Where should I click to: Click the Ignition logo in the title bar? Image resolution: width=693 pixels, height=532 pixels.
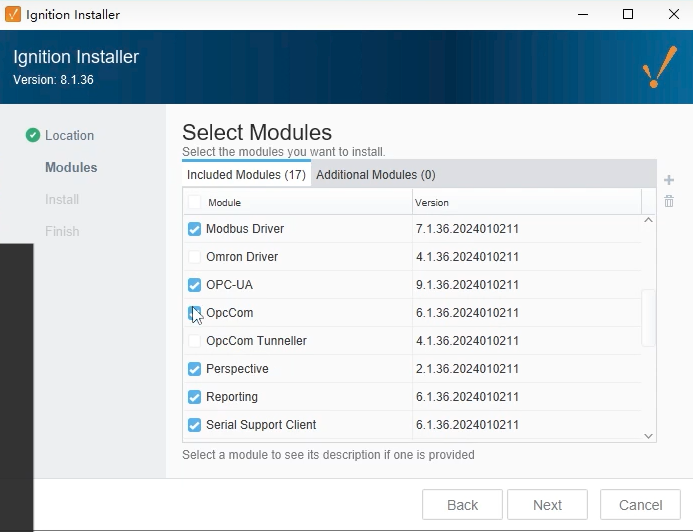pyautogui.click(x=13, y=14)
